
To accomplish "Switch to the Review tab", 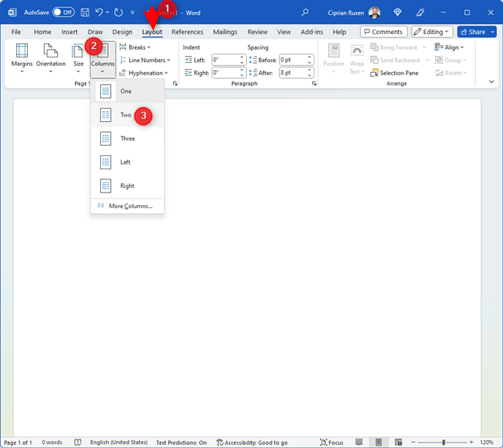I will click(257, 32).
